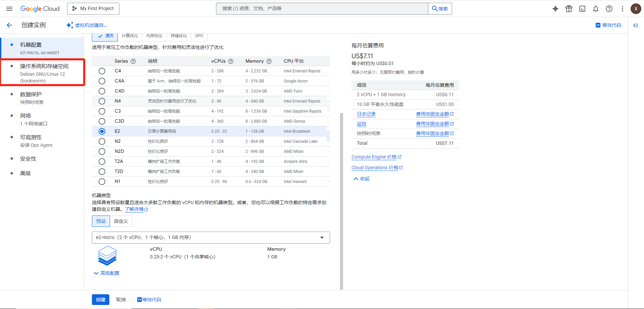The width and height of the screenshot is (644, 309).
Task: Choose the custom machine type option
Action: [x=121, y=221]
